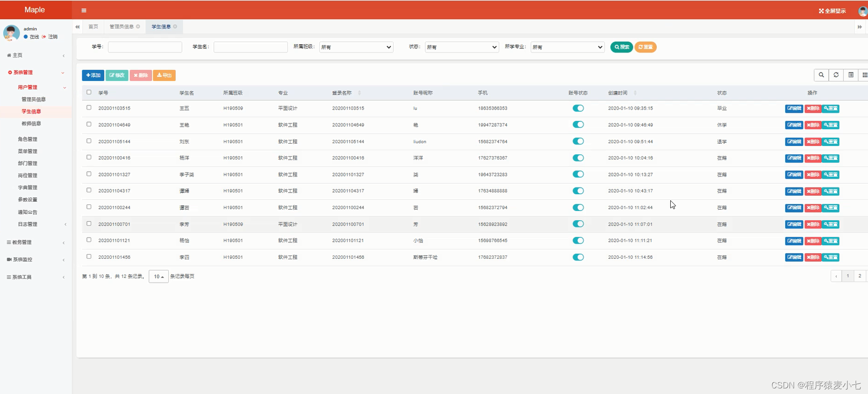868x394 pixels.
Task: Open 菜单管理 in sidebar
Action: (28, 152)
